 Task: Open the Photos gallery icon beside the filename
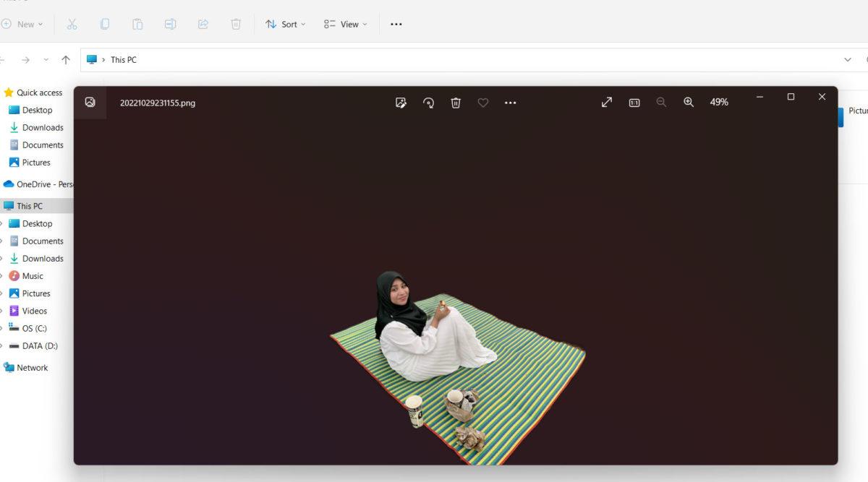tap(90, 103)
